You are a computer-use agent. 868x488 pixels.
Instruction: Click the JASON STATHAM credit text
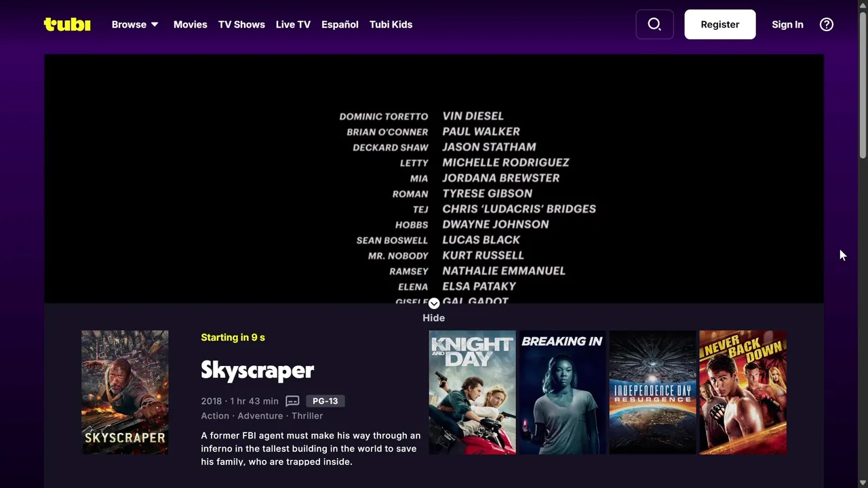tap(489, 147)
